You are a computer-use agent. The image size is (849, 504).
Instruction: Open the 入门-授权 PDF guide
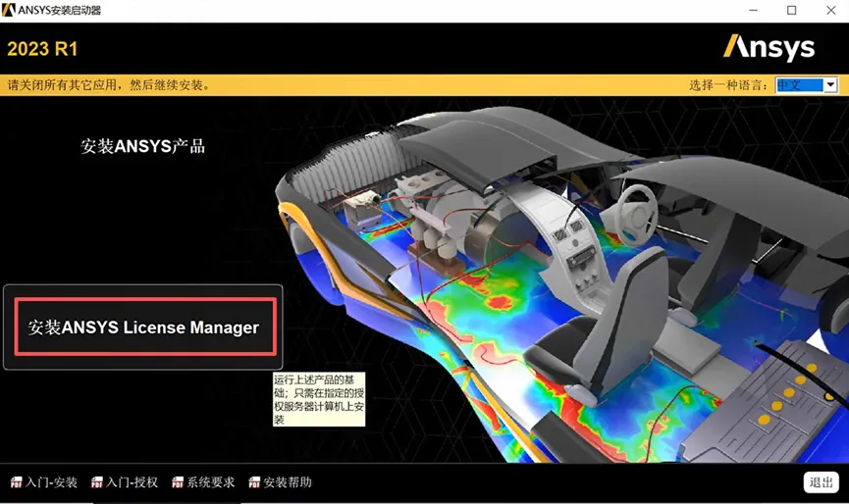[125, 482]
